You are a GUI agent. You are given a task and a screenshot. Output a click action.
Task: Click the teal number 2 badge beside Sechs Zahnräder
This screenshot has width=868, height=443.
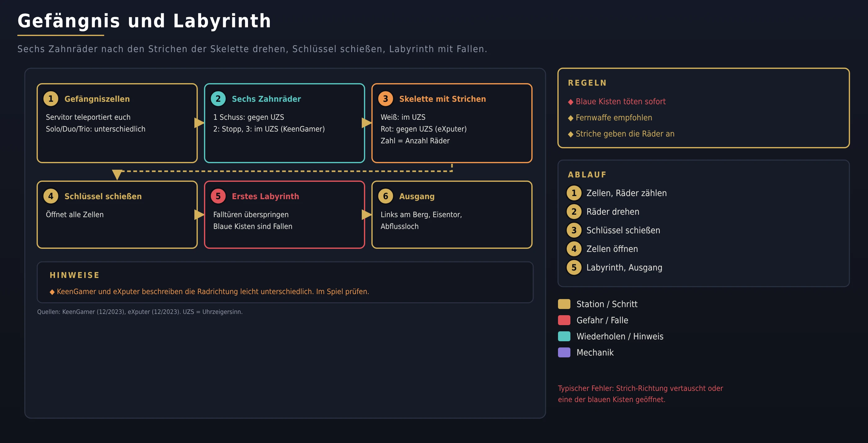pyautogui.click(x=218, y=99)
